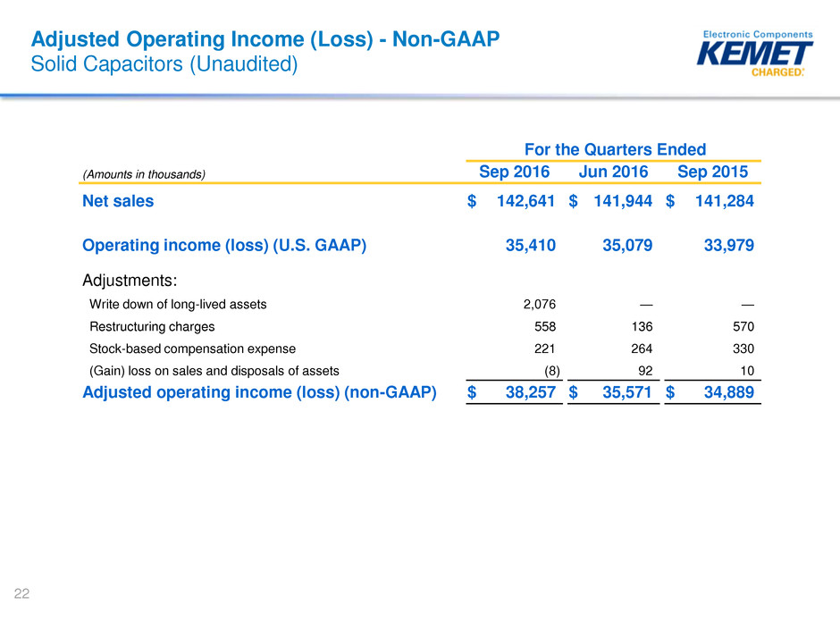
Task: Select the operating income value 35,079
Action: tap(621, 246)
